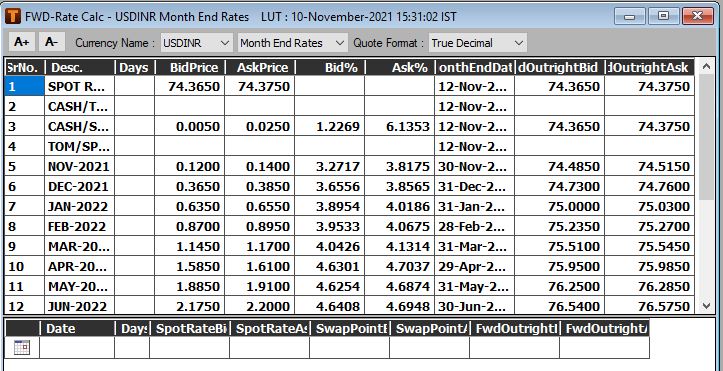Select the DEC-2021 description cell

[79, 186]
